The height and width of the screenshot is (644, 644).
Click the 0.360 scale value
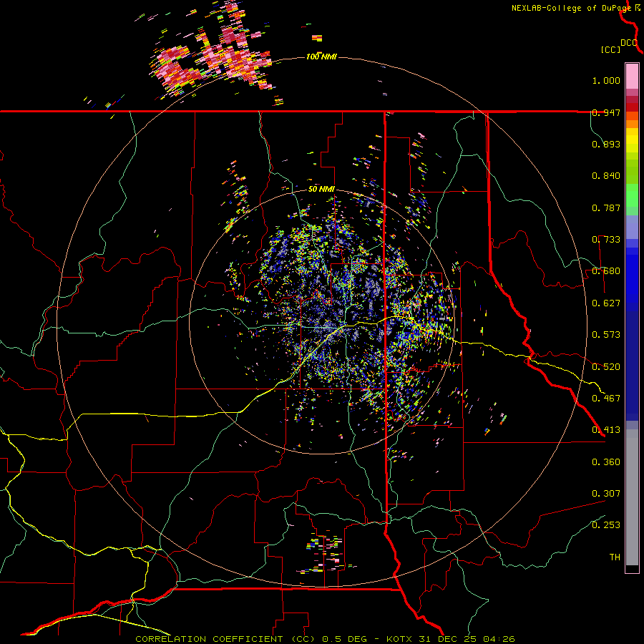tap(606, 462)
